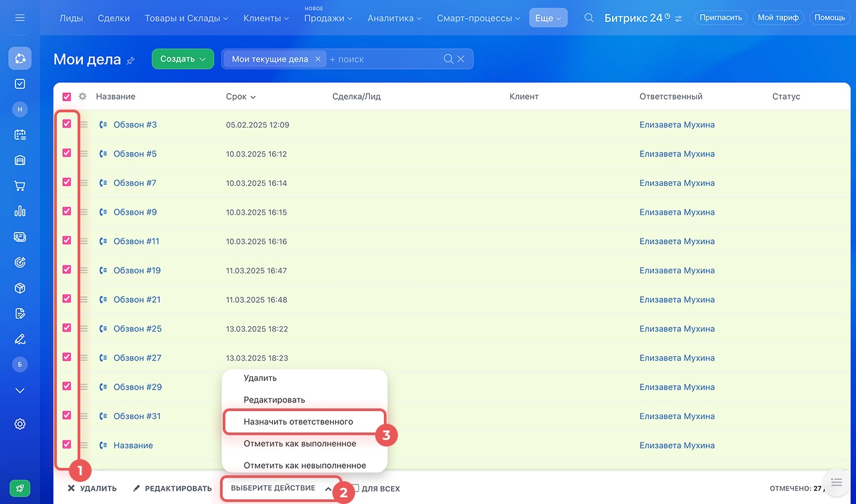Open the analytics bar chart icon
Screen dimensions: 856x504
coord(20,211)
